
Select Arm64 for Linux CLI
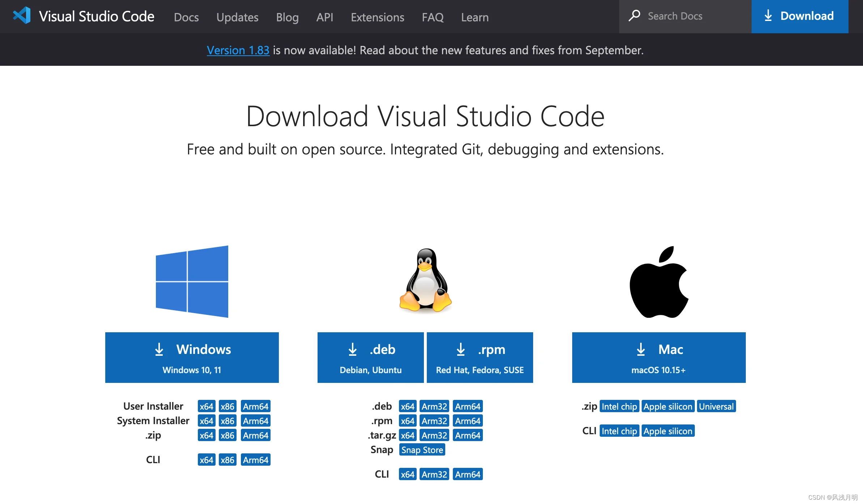click(x=468, y=474)
